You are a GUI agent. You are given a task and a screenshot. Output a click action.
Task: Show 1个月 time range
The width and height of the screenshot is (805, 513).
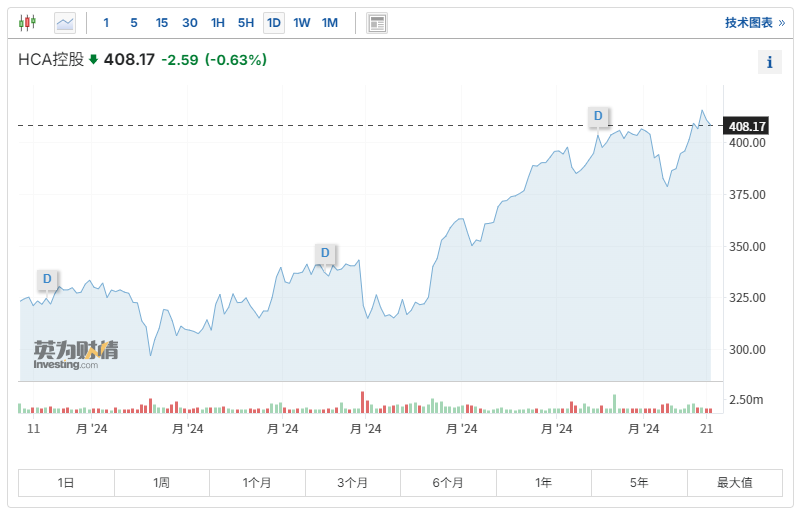tap(257, 483)
